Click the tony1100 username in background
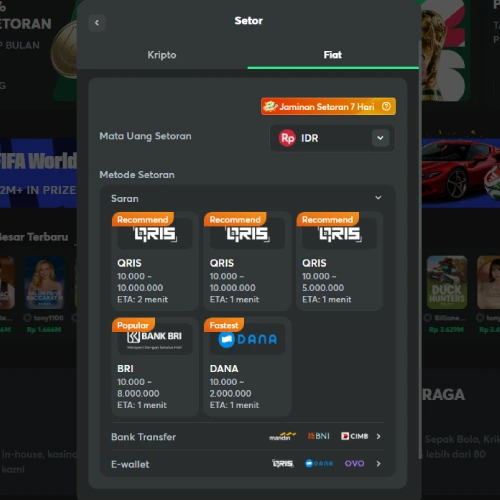 [48, 318]
